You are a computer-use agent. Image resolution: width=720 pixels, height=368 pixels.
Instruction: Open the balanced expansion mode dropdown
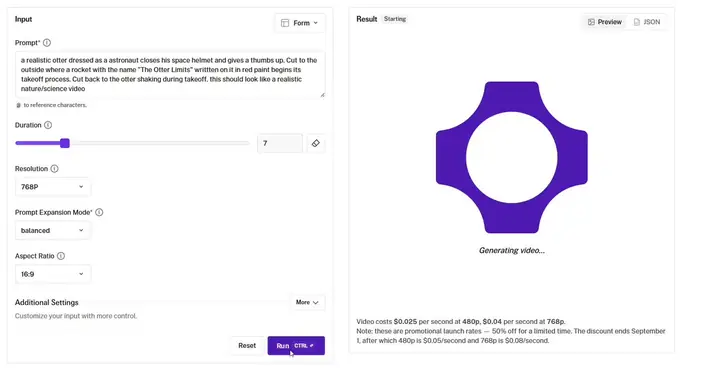tap(52, 231)
